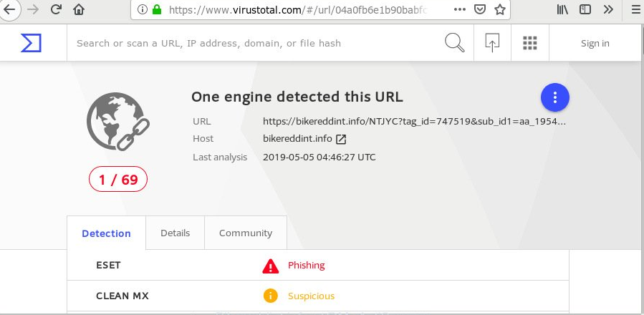Switch to the Details tab

175,233
